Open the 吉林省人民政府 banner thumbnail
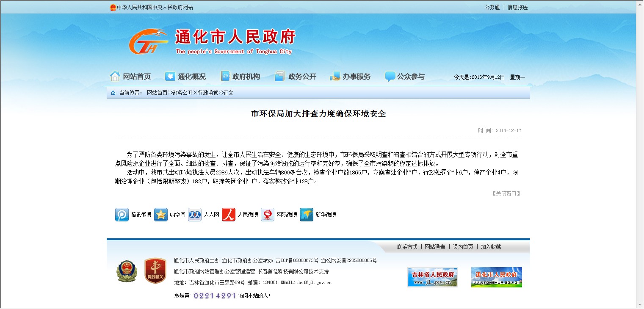The width and height of the screenshot is (644, 309). click(x=432, y=277)
